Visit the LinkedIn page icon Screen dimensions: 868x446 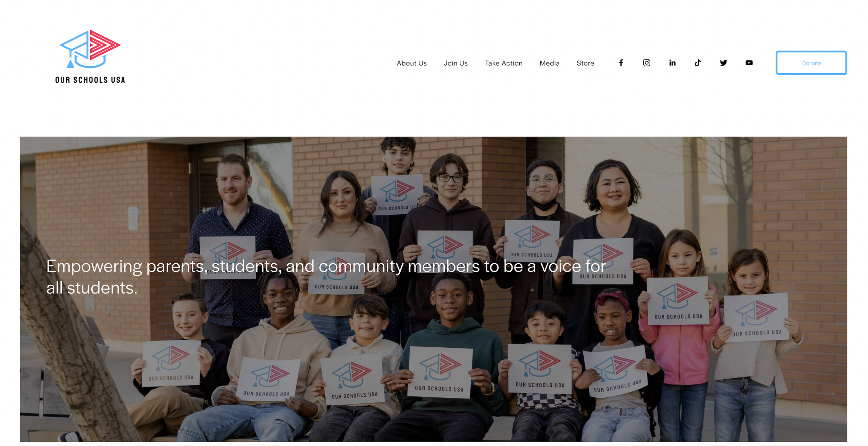point(672,63)
